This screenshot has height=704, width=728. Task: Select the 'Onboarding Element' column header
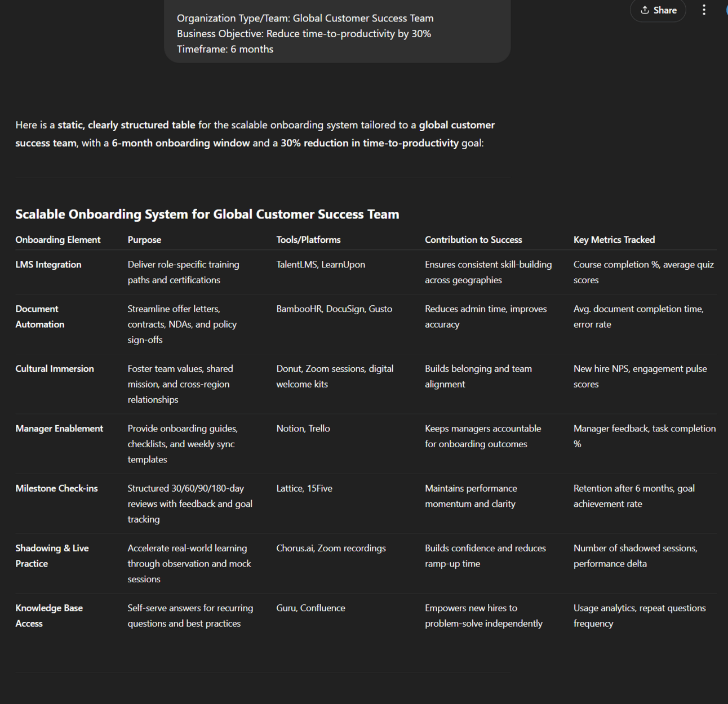click(x=58, y=240)
